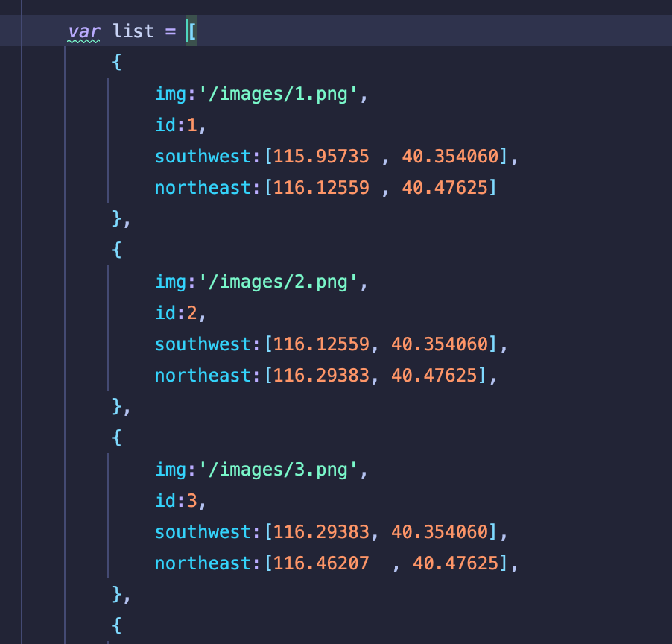Click 'southwest' key in the first object

click(x=203, y=157)
